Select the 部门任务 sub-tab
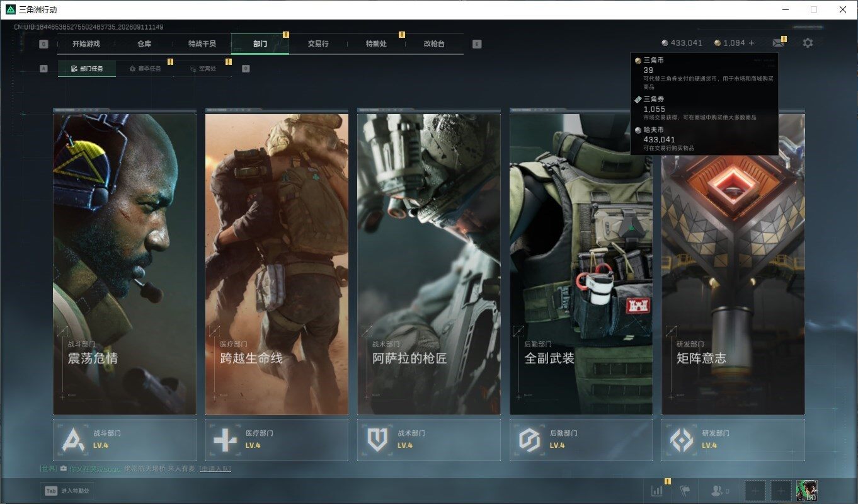Screen dimensions: 858x504 pyautogui.click(x=87, y=69)
